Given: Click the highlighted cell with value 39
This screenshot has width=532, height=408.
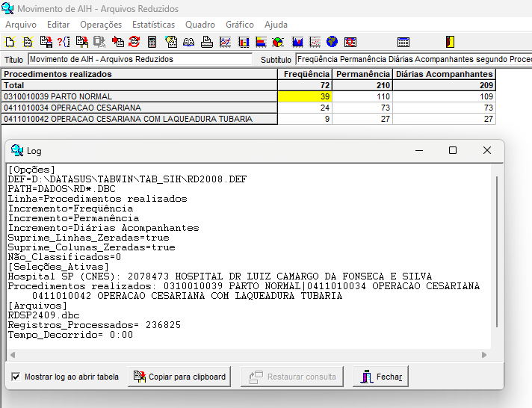Looking at the screenshot, I should (x=305, y=96).
